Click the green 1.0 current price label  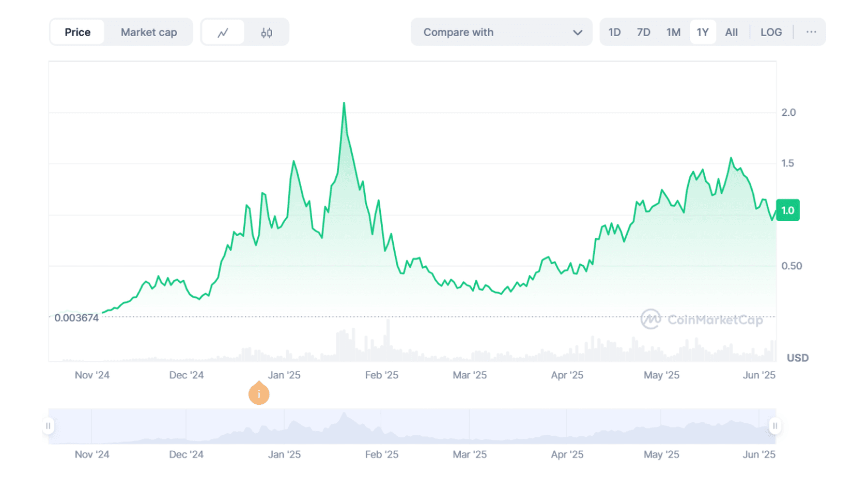click(788, 210)
